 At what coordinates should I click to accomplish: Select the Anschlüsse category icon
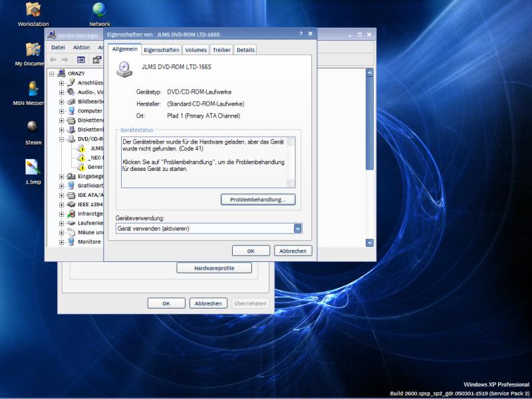(71, 82)
